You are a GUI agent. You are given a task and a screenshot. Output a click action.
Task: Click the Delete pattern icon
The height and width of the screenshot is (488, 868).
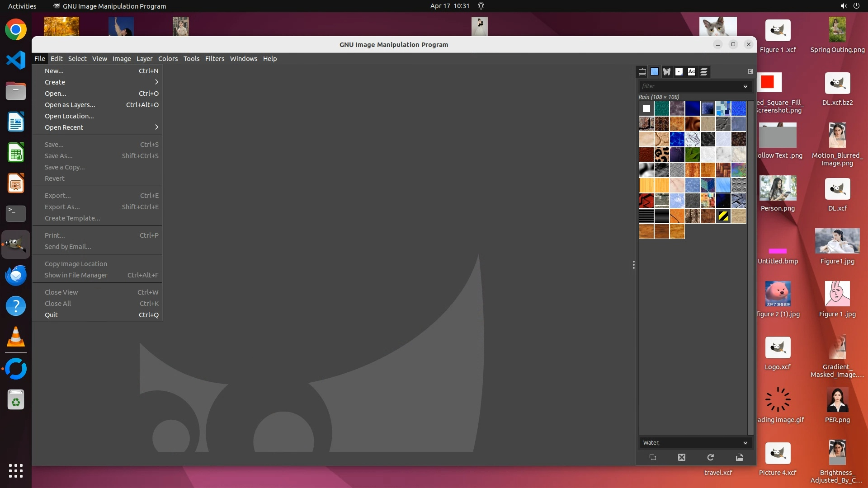(682, 457)
